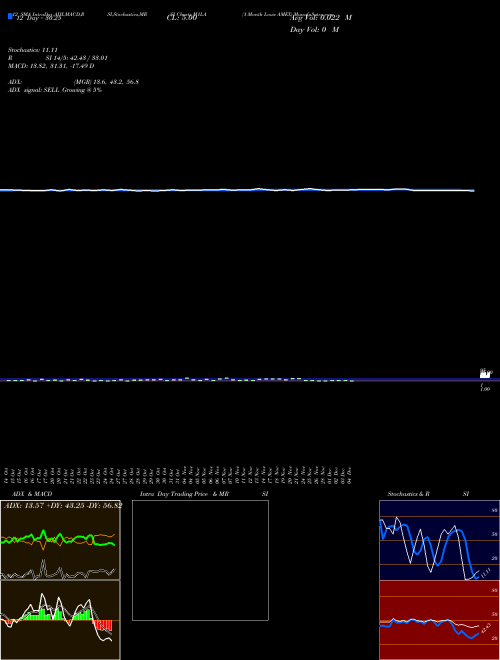Click the blue 12 Day SMA legend square
The image size is (500, 660).
coord(10,16)
